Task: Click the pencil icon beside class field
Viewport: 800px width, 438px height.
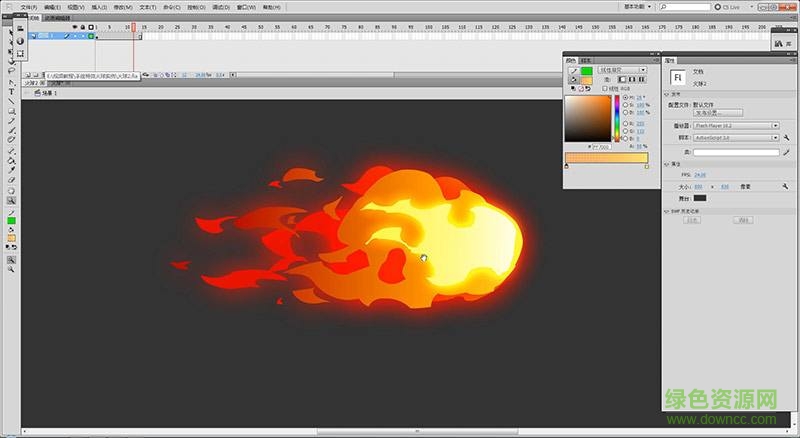Action: (x=787, y=152)
